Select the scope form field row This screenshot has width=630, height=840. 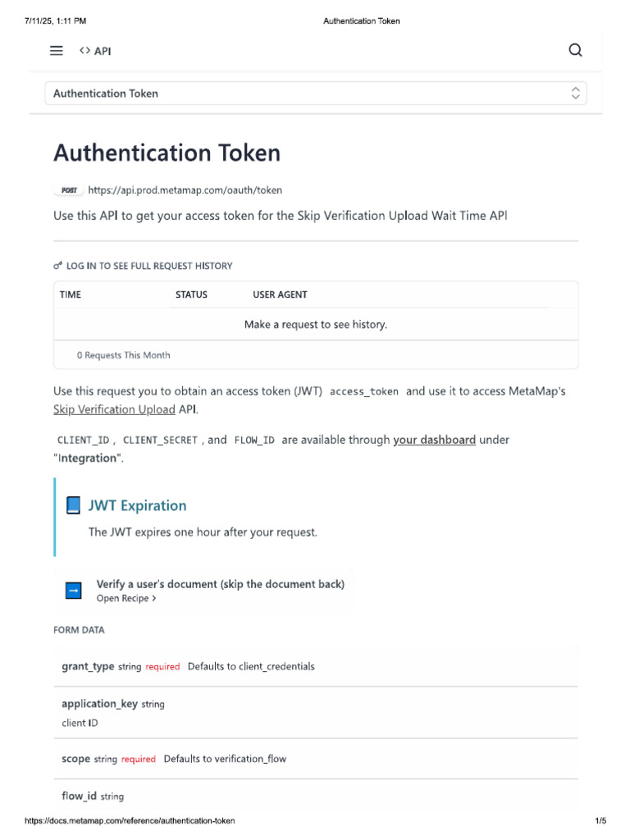pyautogui.click(x=316, y=759)
